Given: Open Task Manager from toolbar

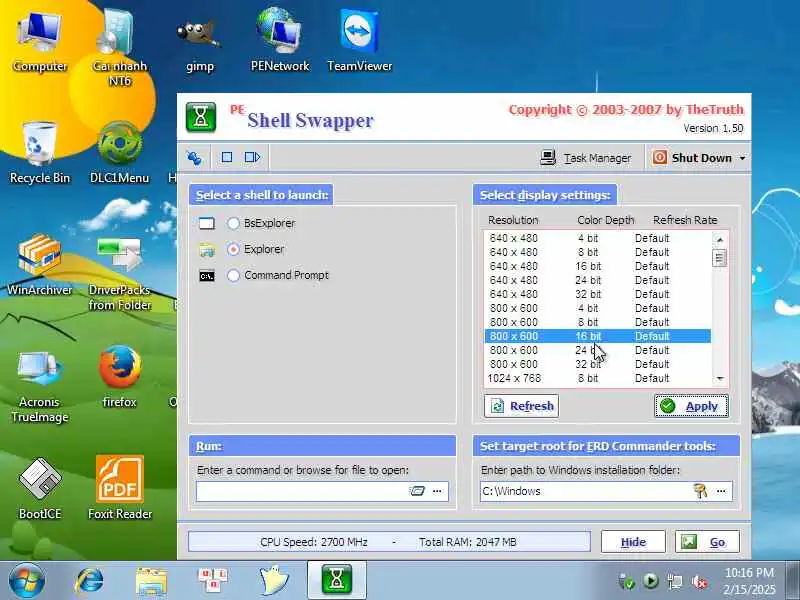Looking at the screenshot, I should click(x=585, y=158).
